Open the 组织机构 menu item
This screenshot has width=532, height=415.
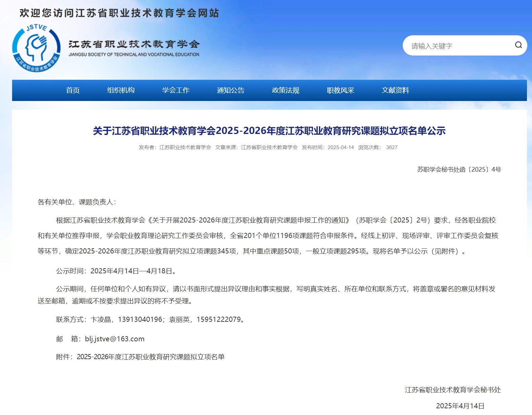point(121,90)
